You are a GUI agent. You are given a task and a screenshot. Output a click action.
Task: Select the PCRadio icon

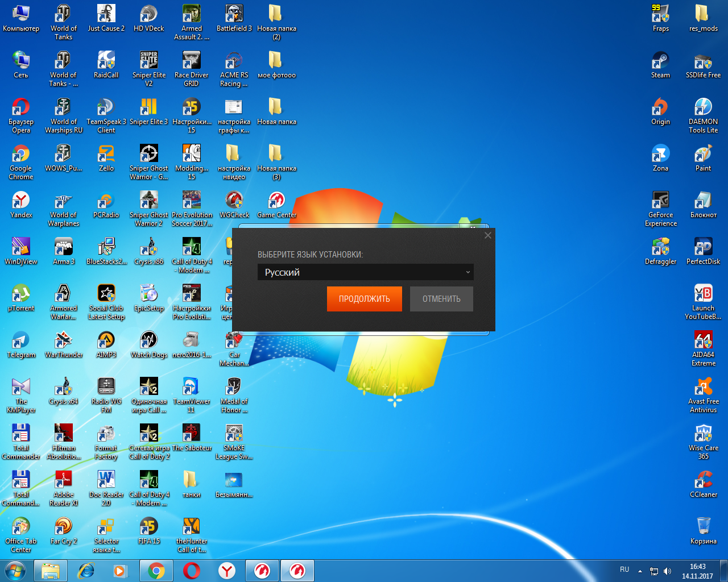[106, 205]
